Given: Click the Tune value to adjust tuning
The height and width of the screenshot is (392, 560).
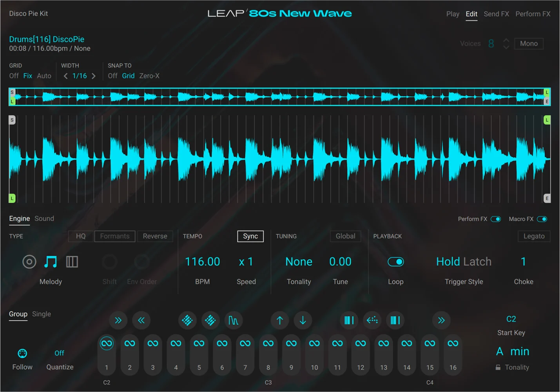Looking at the screenshot, I should click(x=340, y=261).
